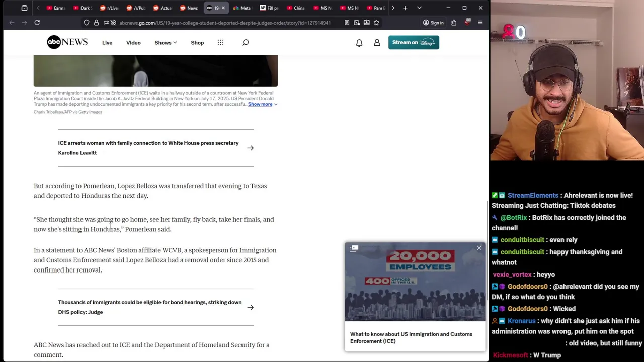Screen dimensions: 644x362
Task: Open What to know about ICE video title
Action: [411, 337]
